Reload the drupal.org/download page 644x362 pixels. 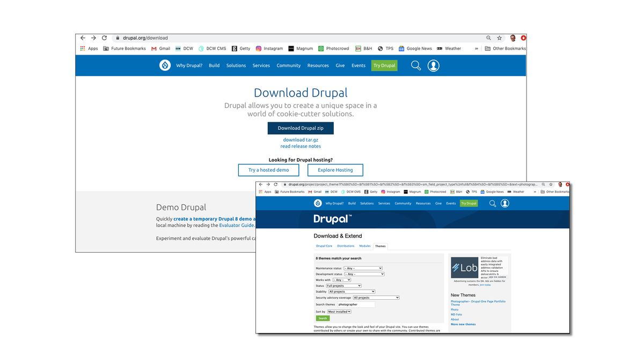coord(105,38)
